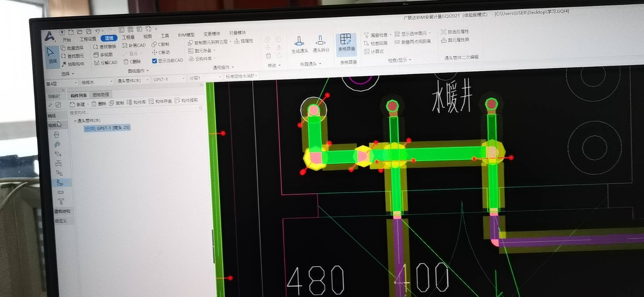Click 新建 in component list toolbar
This screenshot has height=297, width=644.
[77, 104]
